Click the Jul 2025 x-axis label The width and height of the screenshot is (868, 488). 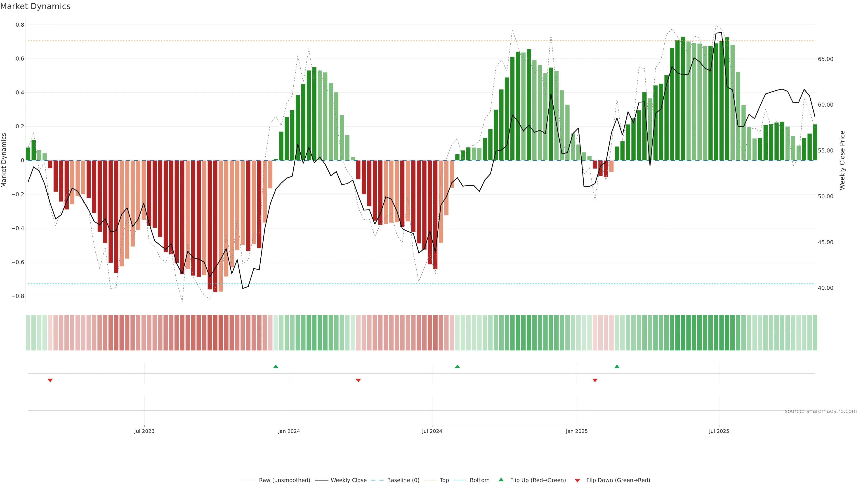719,431
